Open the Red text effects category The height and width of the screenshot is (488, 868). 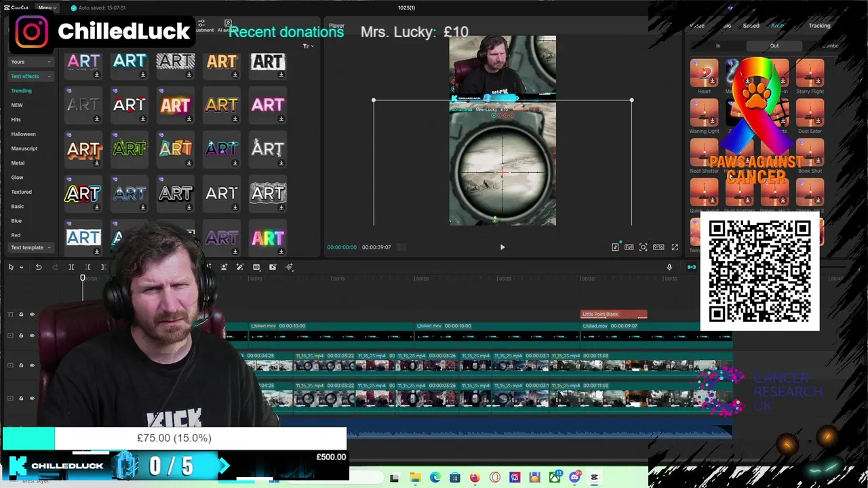pyautogui.click(x=16, y=235)
